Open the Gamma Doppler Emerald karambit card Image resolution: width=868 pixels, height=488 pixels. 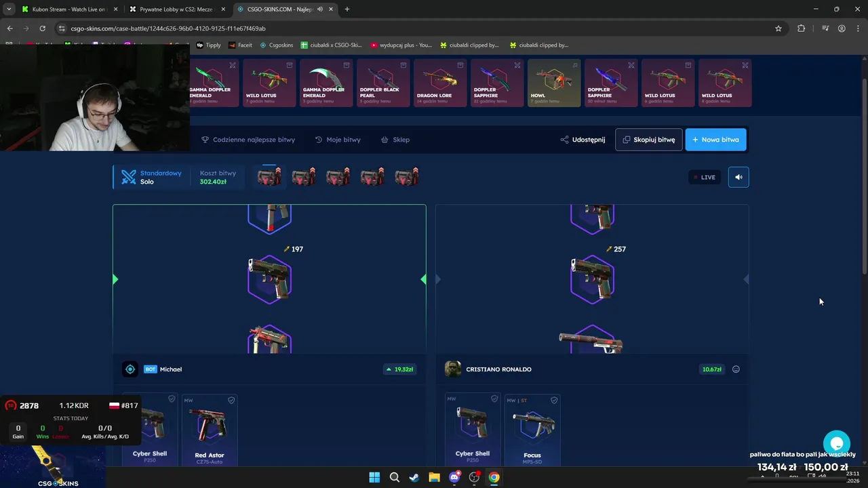coord(326,83)
